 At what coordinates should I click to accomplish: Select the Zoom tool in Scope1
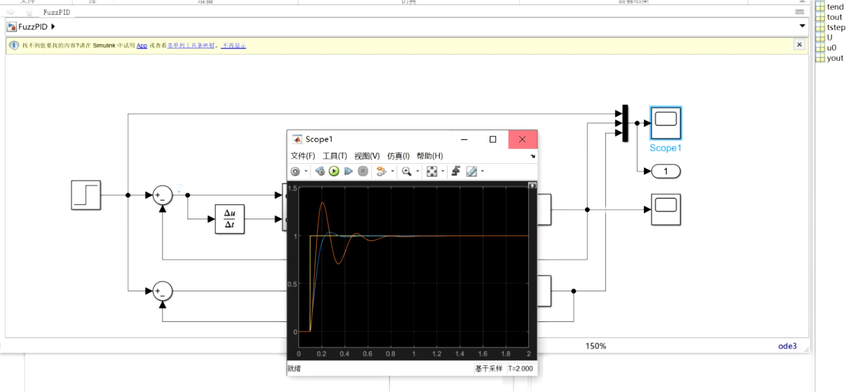[x=406, y=171]
